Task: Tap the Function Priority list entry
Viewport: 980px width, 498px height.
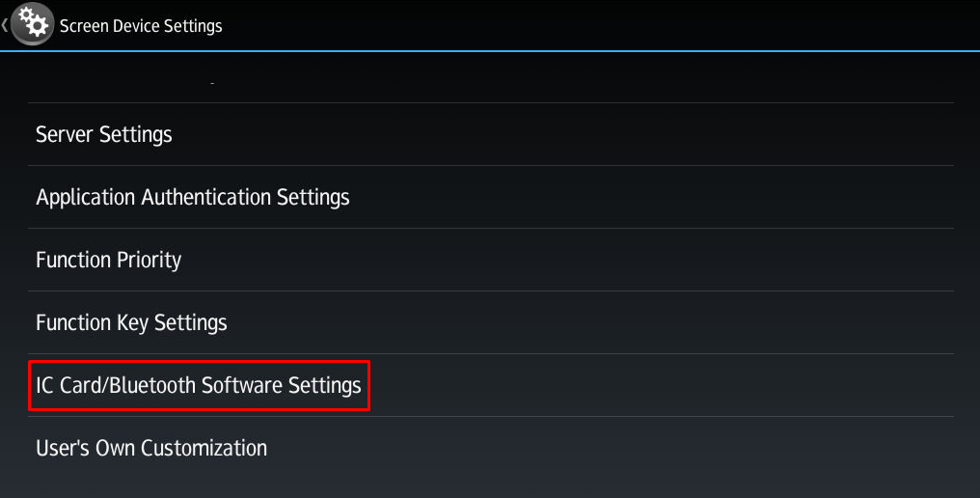Action: 490,260
